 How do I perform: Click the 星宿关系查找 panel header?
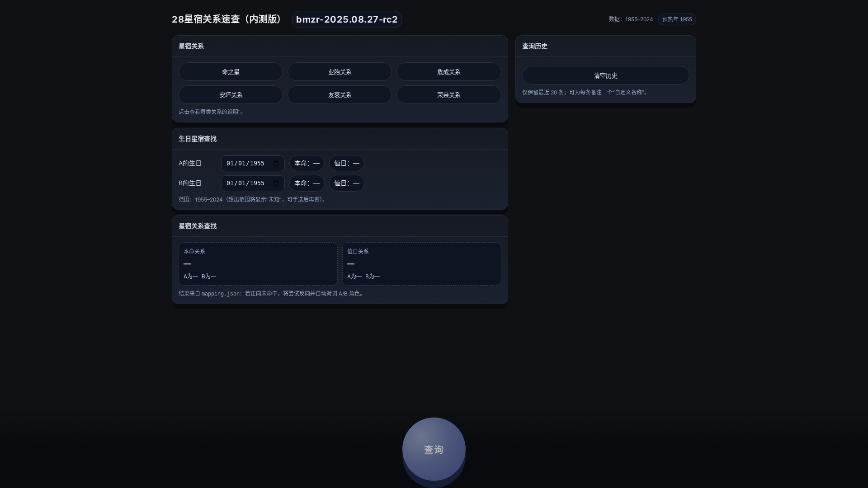click(x=340, y=226)
